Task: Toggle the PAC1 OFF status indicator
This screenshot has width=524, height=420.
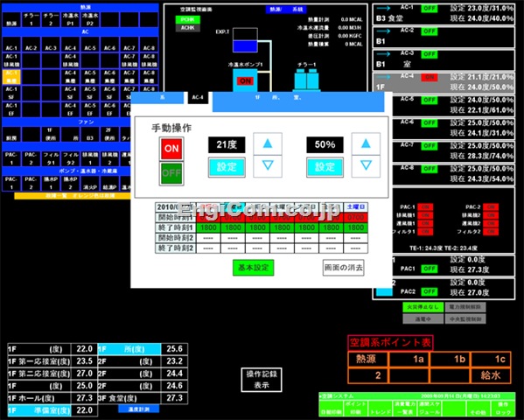Action: (430, 269)
